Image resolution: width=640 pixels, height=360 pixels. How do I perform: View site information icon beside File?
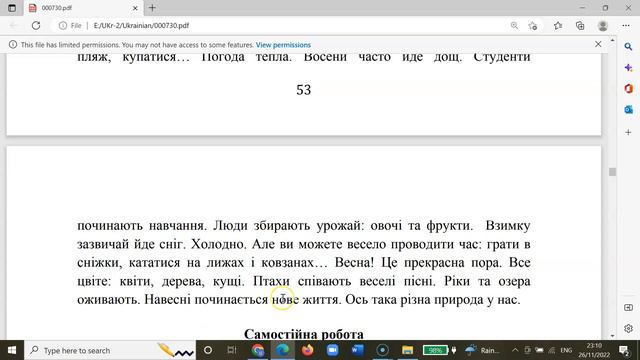coord(62,25)
